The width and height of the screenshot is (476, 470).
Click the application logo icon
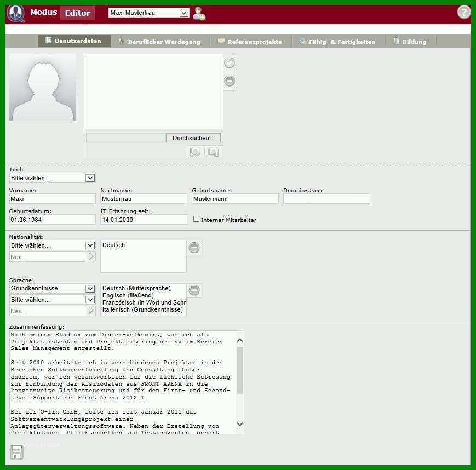pos(16,13)
